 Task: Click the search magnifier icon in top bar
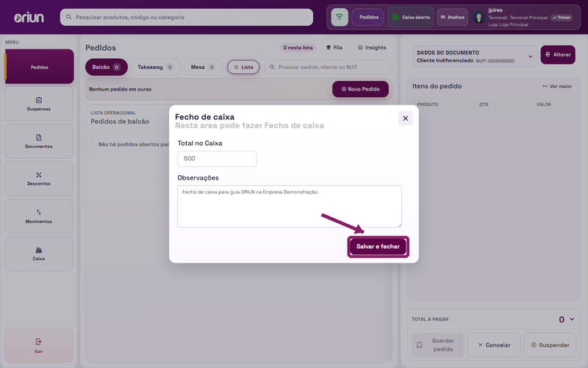(x=69, y=17)
